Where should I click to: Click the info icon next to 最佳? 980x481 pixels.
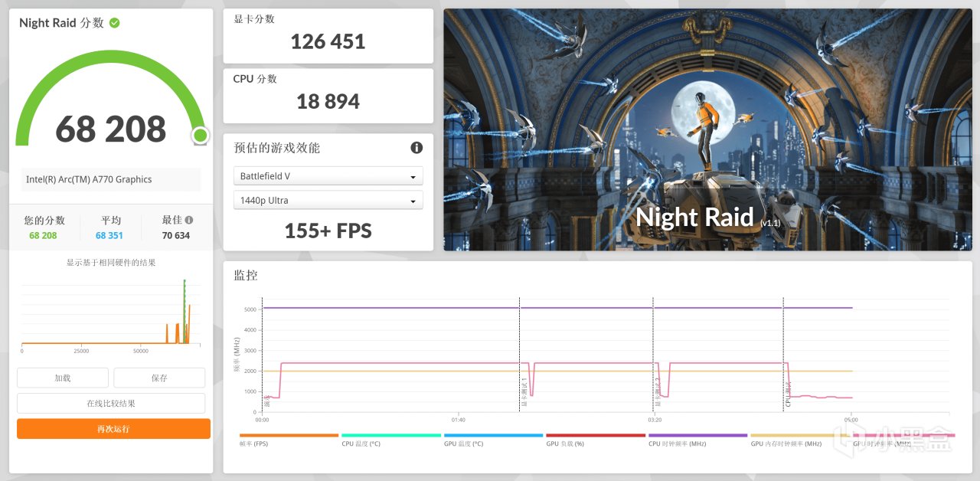(x=189, y=220)
